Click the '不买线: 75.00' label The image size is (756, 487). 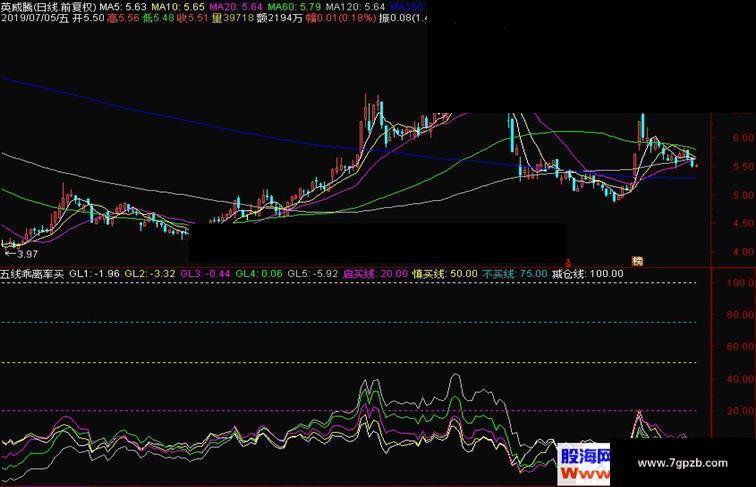(515, 274)
